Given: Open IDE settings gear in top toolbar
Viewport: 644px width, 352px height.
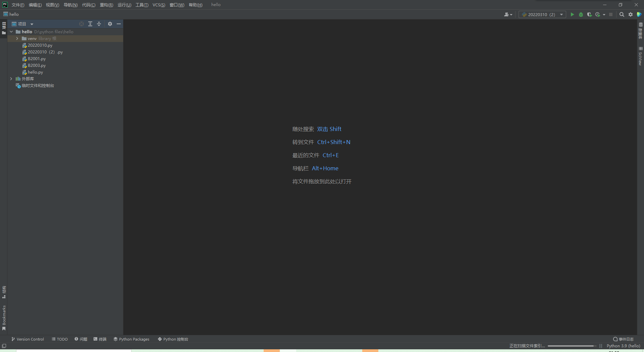Looking at the screenshot, I should [x=631, y=14].
